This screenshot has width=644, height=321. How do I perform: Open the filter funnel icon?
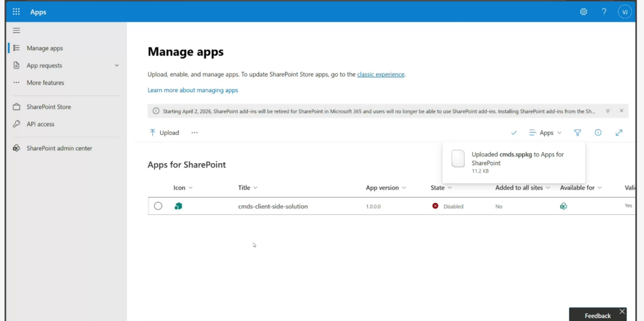577,133
